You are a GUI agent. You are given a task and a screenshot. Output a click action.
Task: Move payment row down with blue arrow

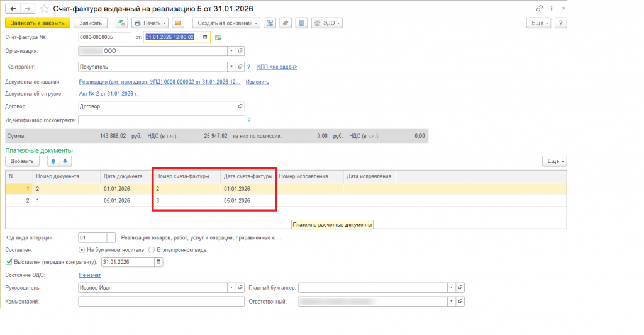click(x=65, y=161)
